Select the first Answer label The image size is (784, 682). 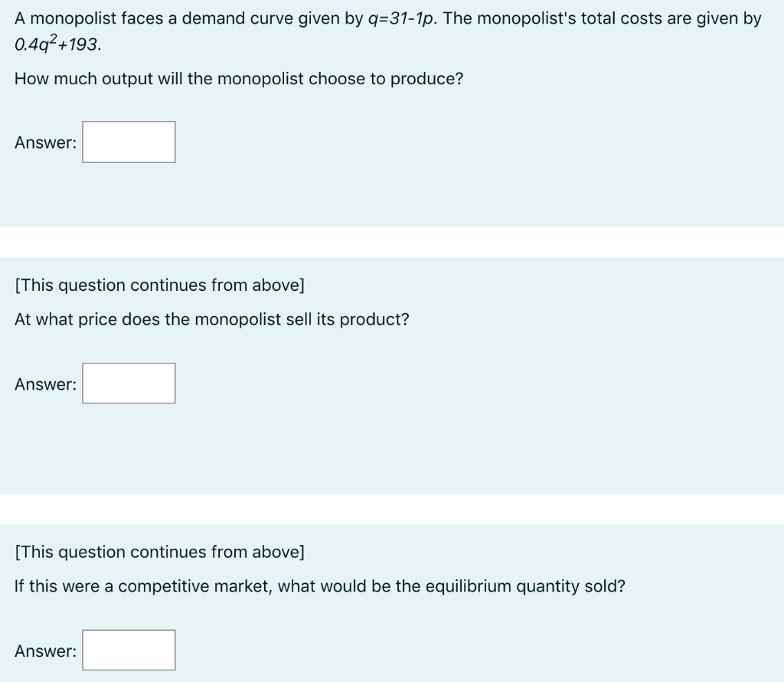[44, 142]
